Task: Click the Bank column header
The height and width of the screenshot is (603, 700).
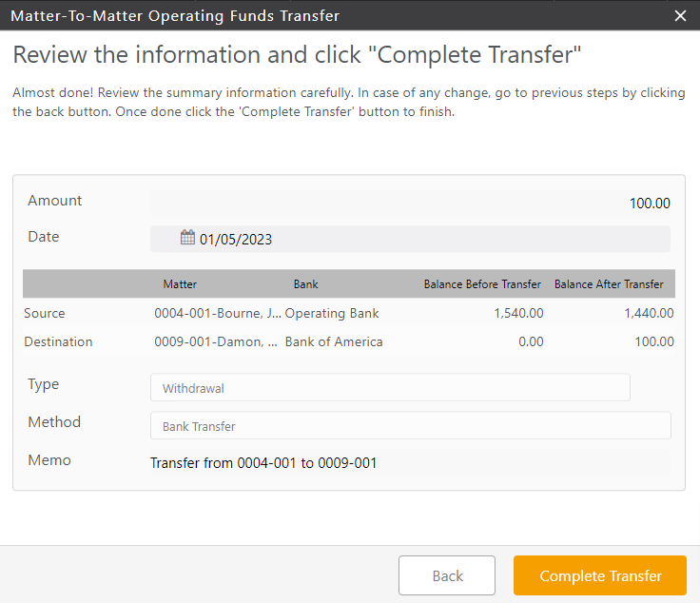Action: (306, 284)
